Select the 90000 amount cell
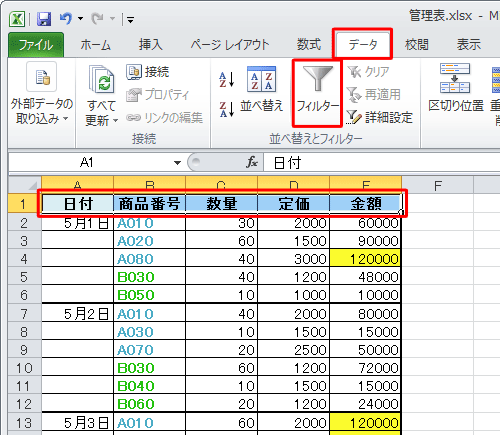The image size is (500, 435). tap(365, 240)
